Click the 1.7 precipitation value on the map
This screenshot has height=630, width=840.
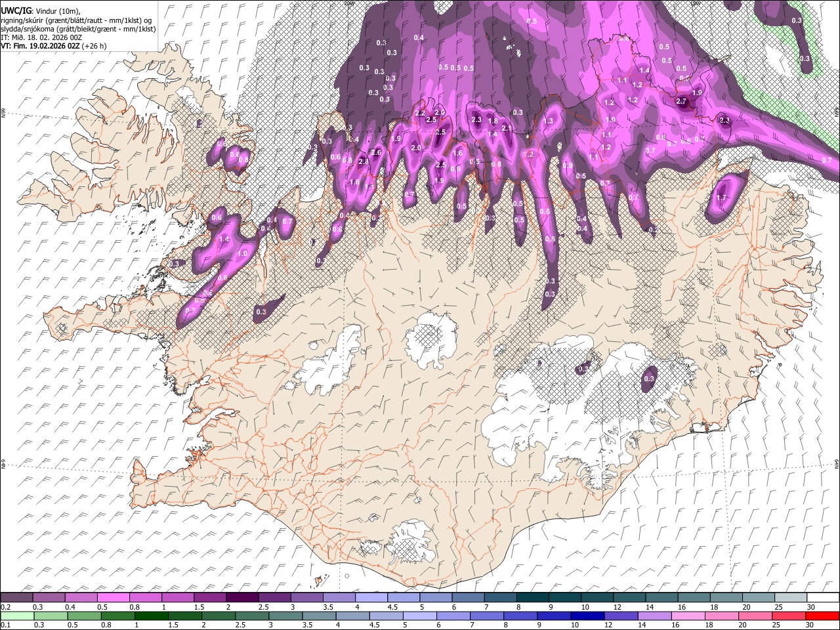point(722,198)
